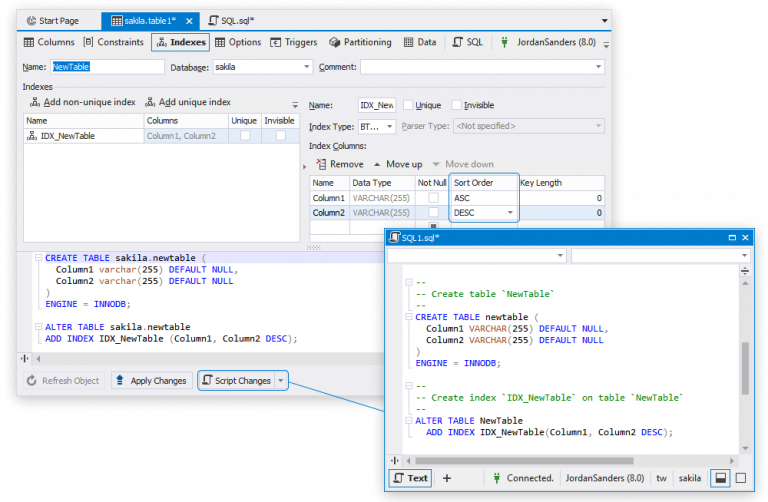The width and height of the screenshot is (768, 502).
Task: Open the editor toolbar overflow options
Action: click(606, 45)
